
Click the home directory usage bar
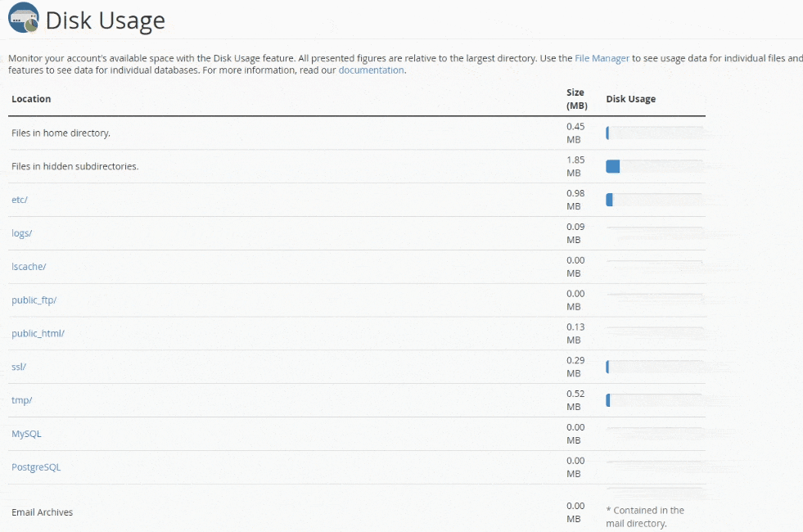655,133
